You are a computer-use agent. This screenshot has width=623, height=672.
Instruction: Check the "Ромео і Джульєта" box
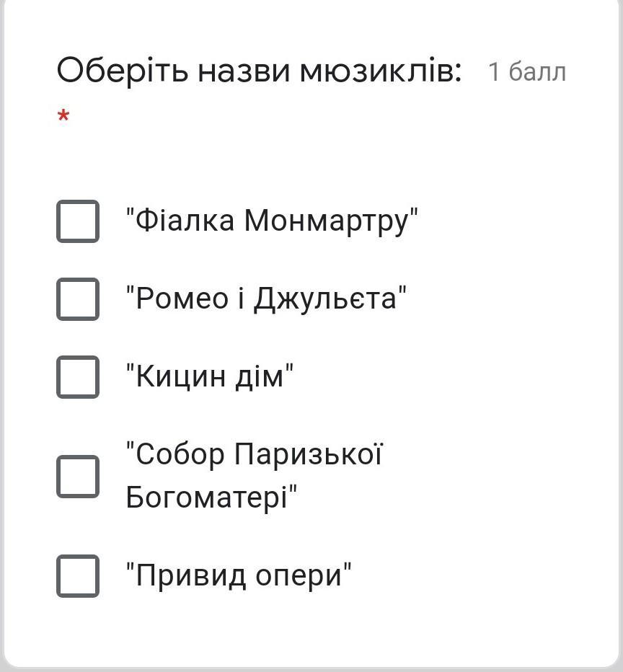tap(78, 299)
